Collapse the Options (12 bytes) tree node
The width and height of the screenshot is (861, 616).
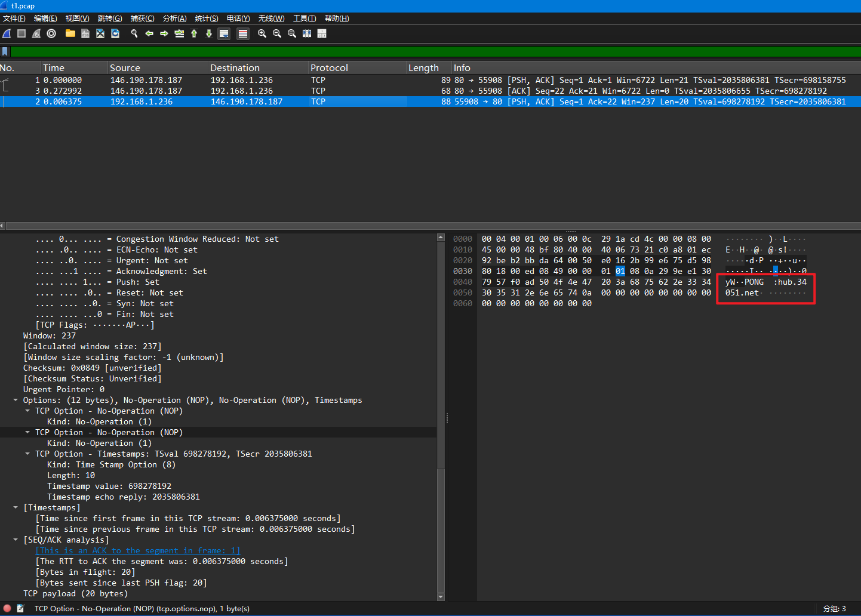pyautogui.click(x=16, y=400)
